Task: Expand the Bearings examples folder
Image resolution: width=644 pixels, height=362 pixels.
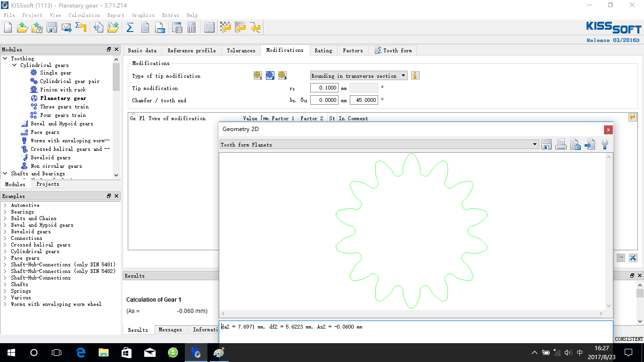Action: click(x=5, y=212)
